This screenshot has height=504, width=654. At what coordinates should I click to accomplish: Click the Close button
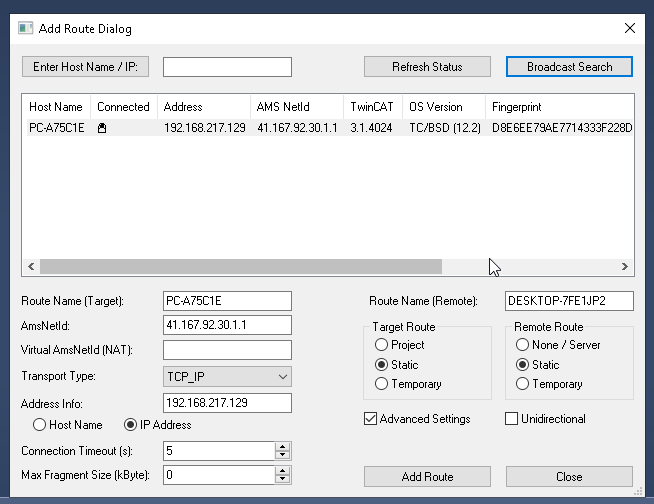click(x=569, y=476)
